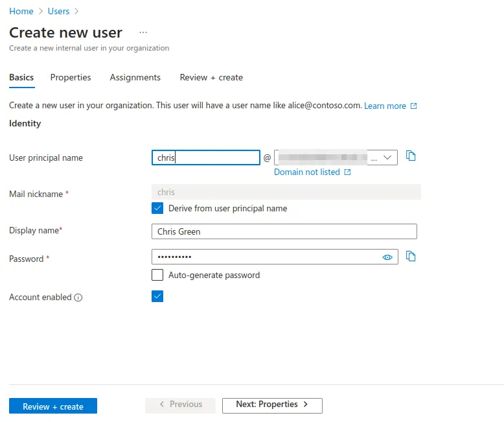This screenshot has height=422, width=504.
Task: Copy the user principal name
Action: 411,156
